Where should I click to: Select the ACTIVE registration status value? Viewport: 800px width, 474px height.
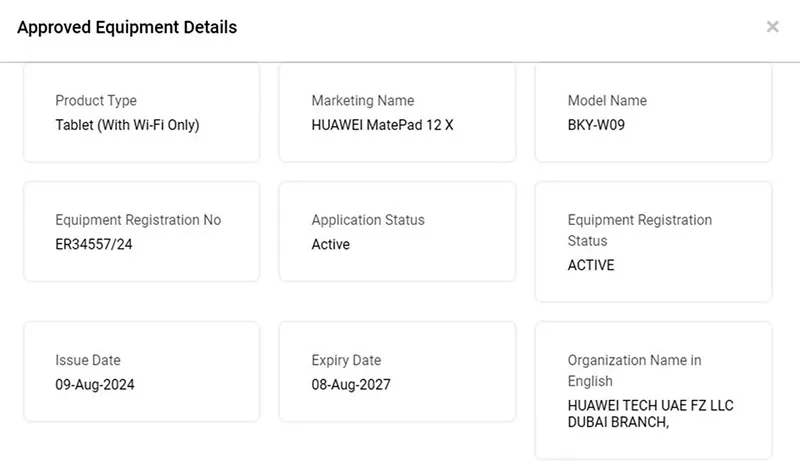[591, 265]
